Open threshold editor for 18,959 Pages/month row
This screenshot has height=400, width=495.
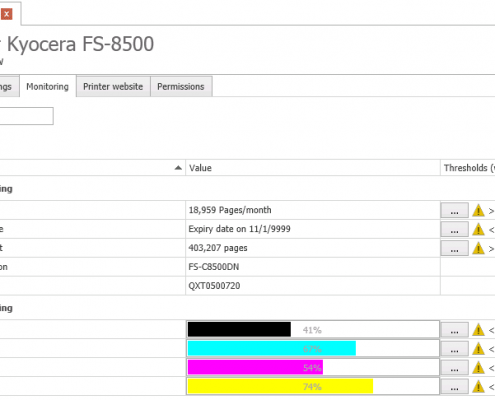(454, 210)
